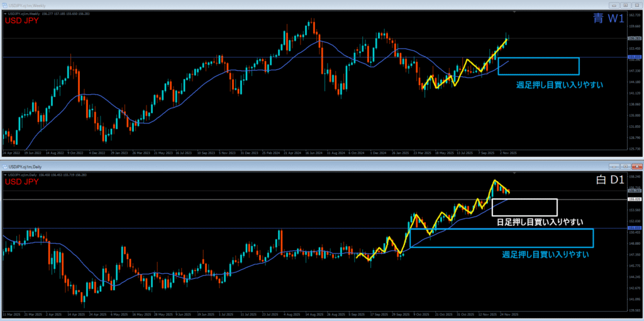The height and width of the screenshot is (321, 644).
Task: Click the 155.020 price label on Daily axis
Action: 634,200
